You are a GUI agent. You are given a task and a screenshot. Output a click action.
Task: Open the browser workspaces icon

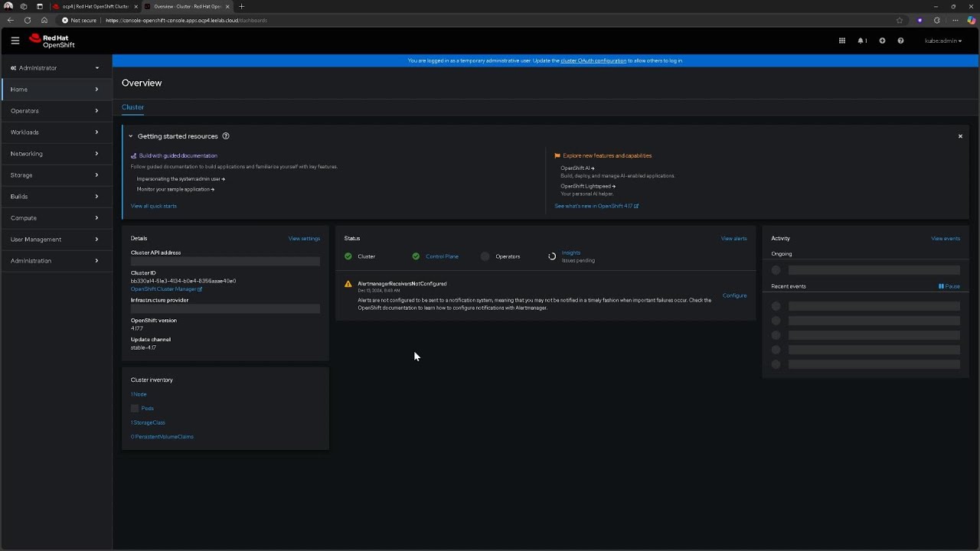pyautogui.click(x=24, y=6)
